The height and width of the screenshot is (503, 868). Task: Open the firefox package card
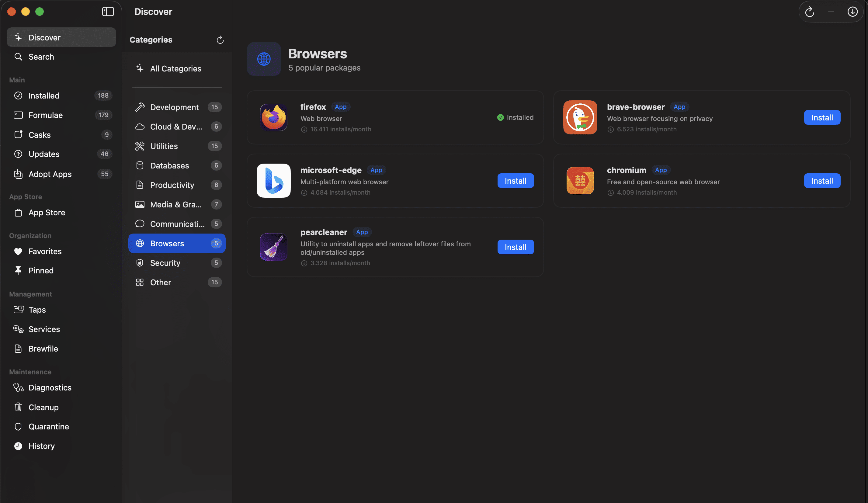click(x=395, y=117)
